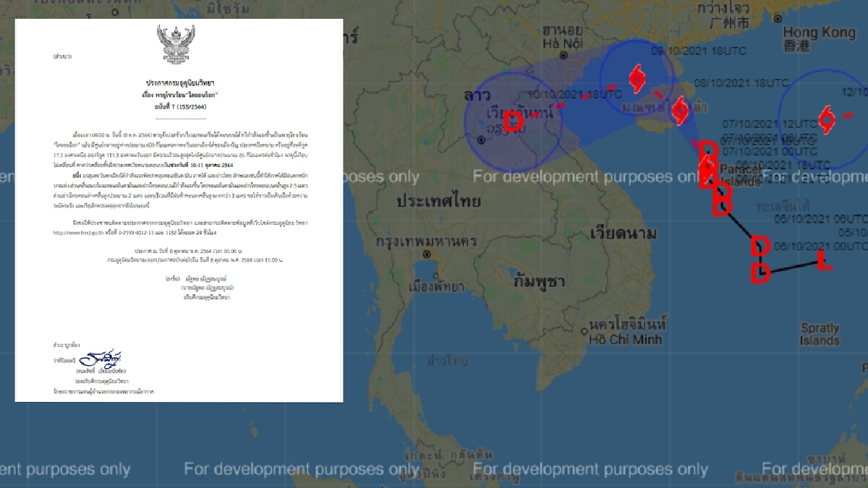Click the red D marker over Laos
This screenshot has width=868, height=488.
coord(513,121)
